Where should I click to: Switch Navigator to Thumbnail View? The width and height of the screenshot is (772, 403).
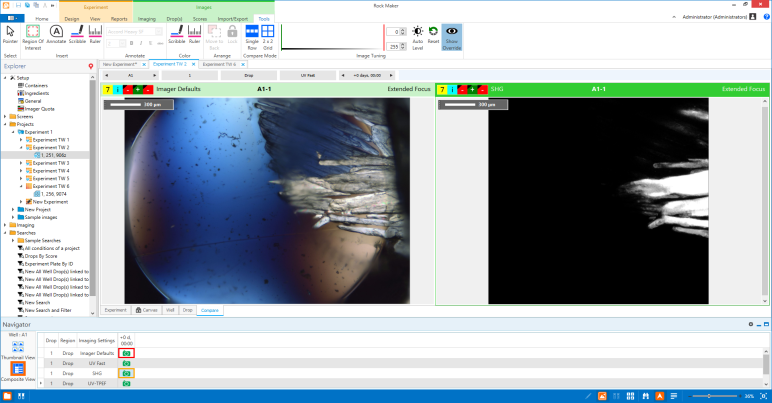click(x=18, y=349)
